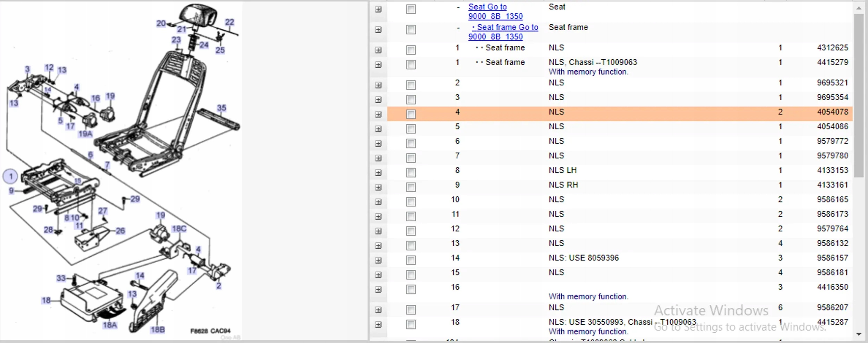Select callout 16 in the diagram
This screenshot has height=343, width=868.
tap(95, 98)
